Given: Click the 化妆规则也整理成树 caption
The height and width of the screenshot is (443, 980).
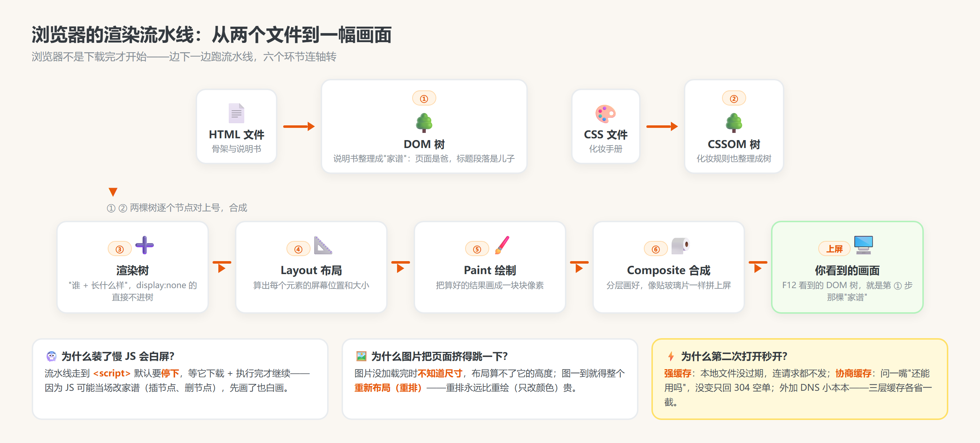Looking at the screenshot, I should coord(734,158).
